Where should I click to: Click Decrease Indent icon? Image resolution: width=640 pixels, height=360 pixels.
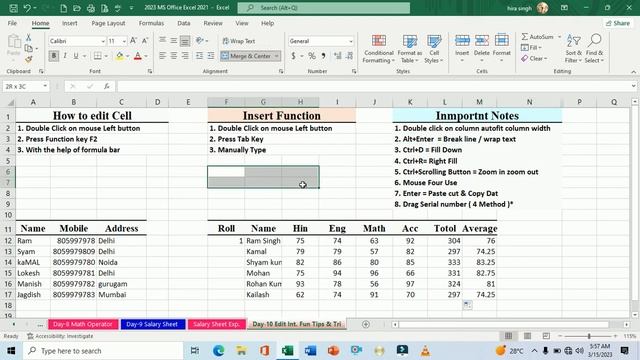coord(199,56)
